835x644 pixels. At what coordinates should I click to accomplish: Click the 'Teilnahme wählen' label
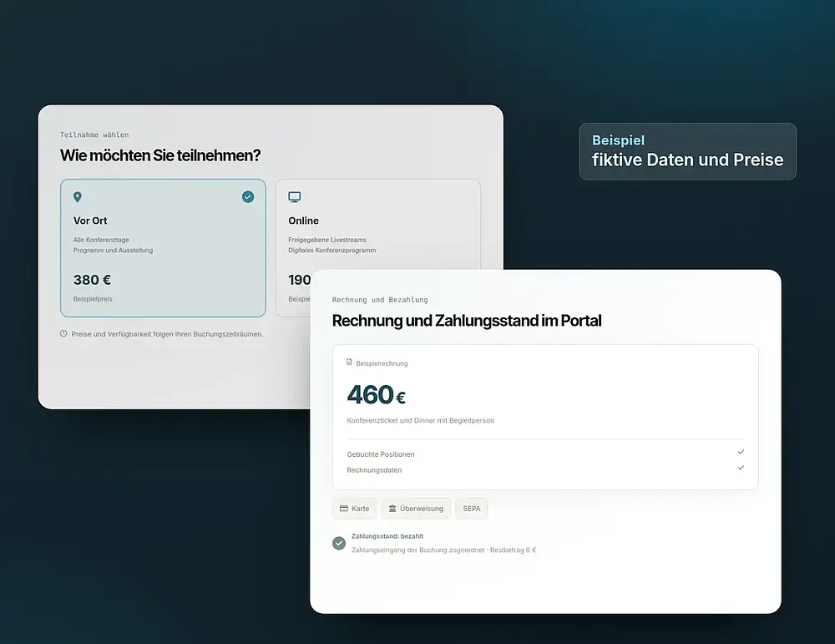pyautogui.click(x=94, y=134)
